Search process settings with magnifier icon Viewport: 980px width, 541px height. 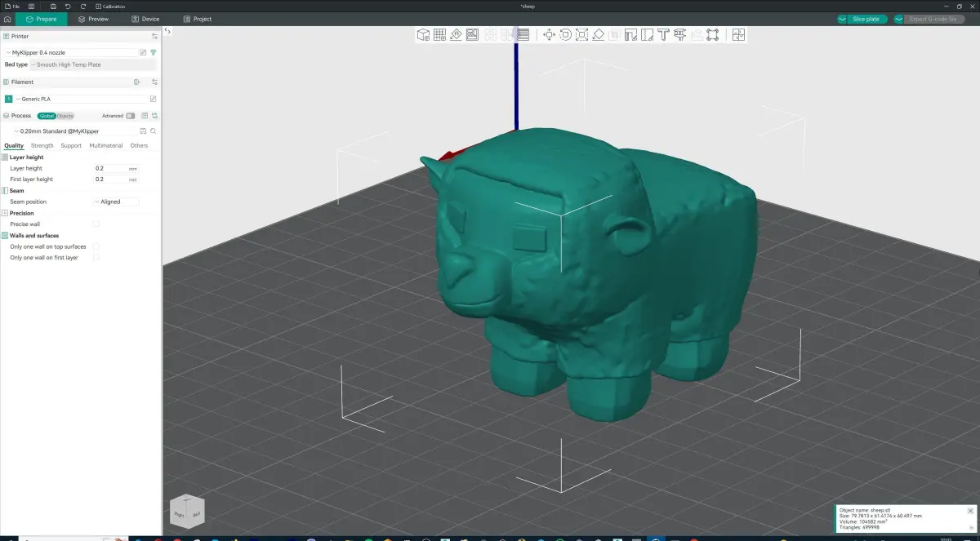pyautogui.click(x=153, y=131)
